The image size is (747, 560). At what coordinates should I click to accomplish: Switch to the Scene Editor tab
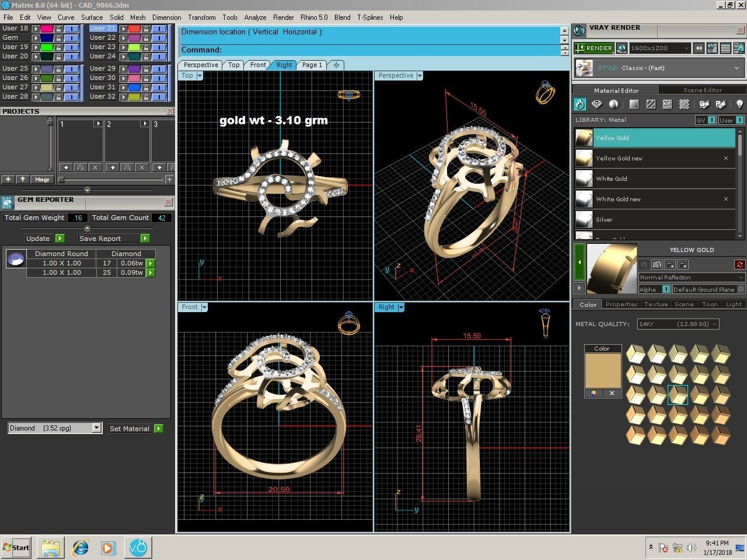tap(702, 90)
